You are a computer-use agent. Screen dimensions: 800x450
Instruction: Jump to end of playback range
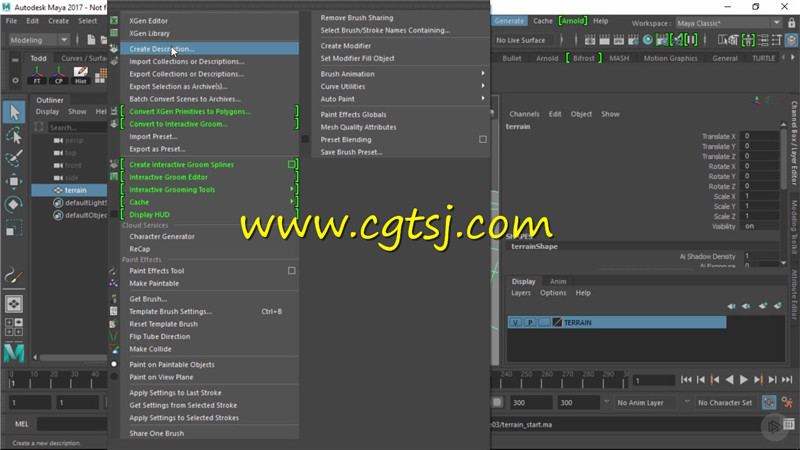point(787,380)
